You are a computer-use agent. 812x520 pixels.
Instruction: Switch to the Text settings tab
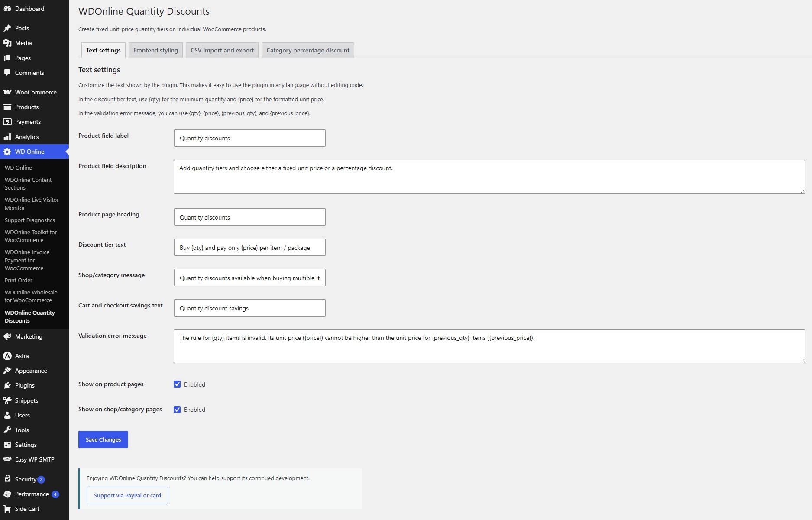coord(104,50)
